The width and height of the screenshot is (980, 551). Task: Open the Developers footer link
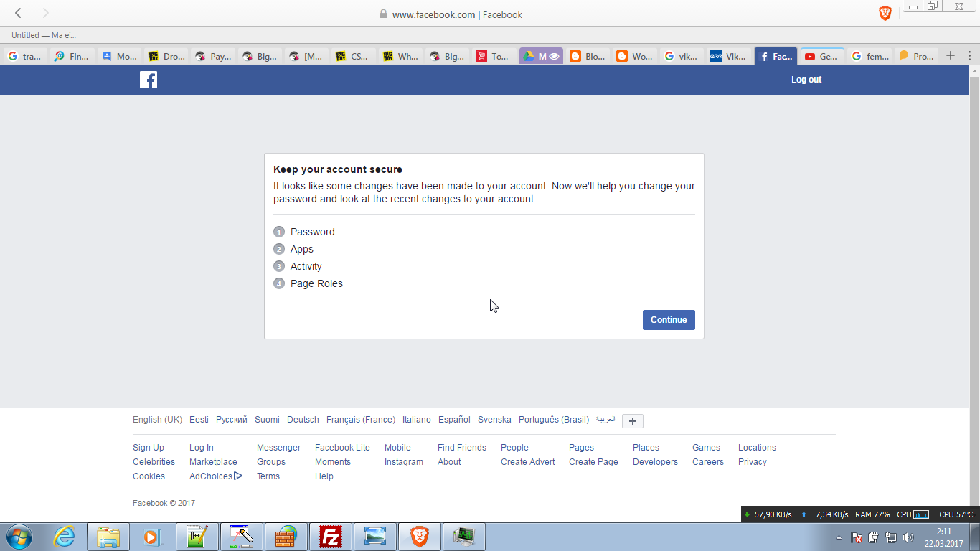[x=655, y=462]
